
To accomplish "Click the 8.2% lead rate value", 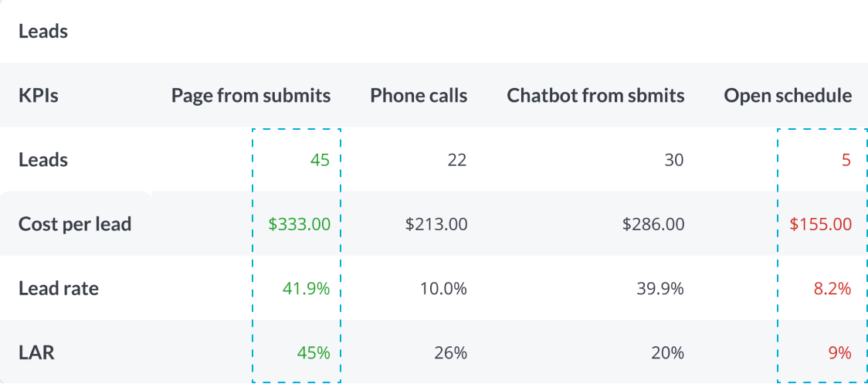I will pos(832,289).
